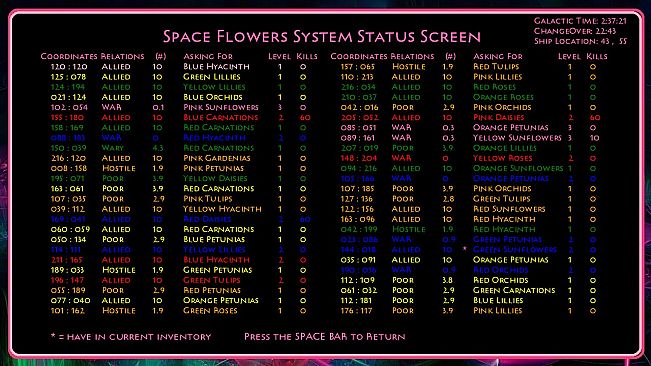This screenshot has width=651, height=366.
Task: Click the Orange Roses entry
Action: click(503, 97)
